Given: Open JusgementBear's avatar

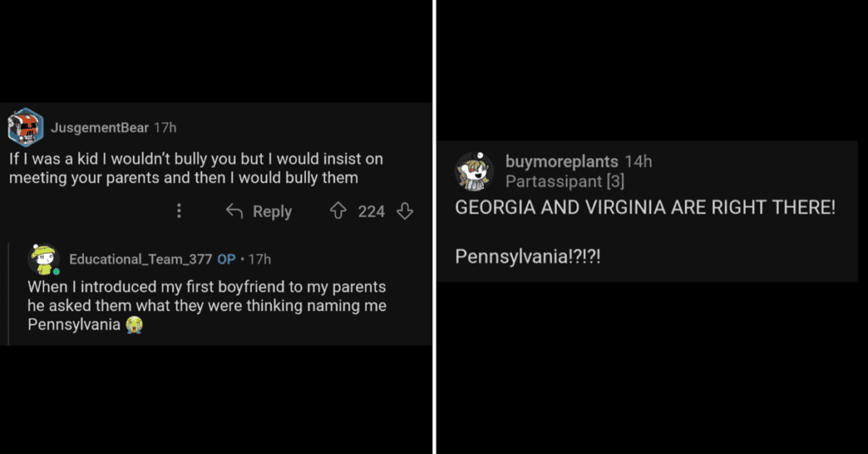Looking at the screenshot, I should tap(25, 128).
